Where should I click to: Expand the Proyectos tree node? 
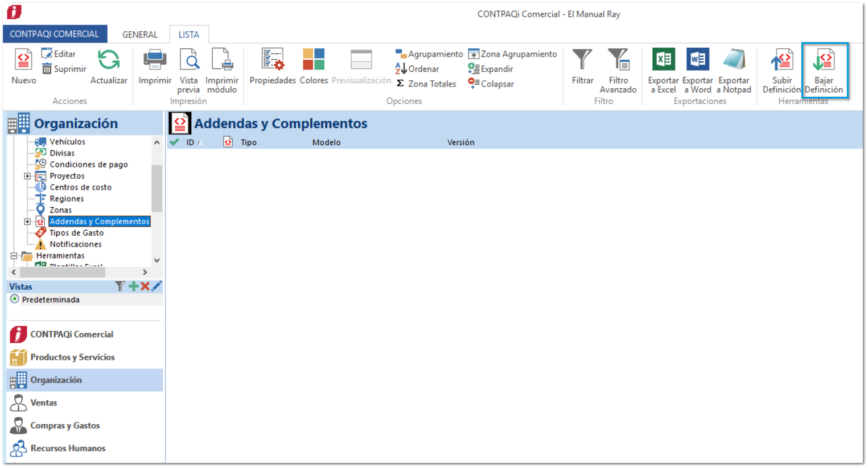(27, 176)
